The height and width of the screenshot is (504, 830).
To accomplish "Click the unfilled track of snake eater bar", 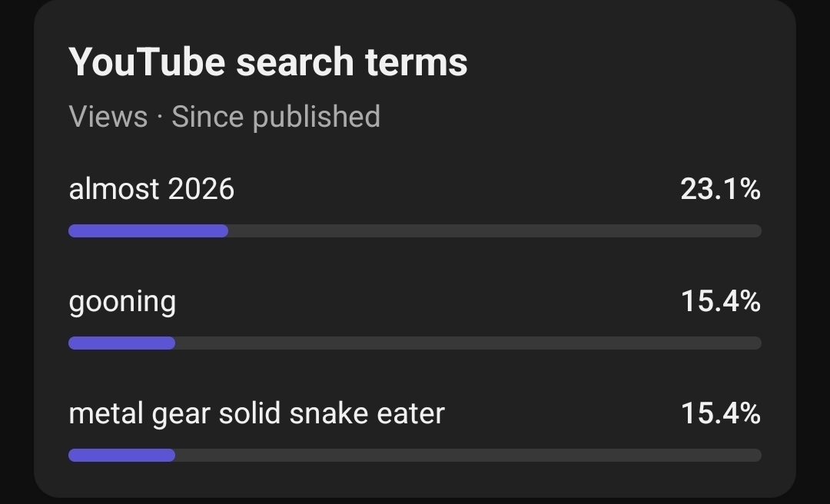I will (469, 456).
